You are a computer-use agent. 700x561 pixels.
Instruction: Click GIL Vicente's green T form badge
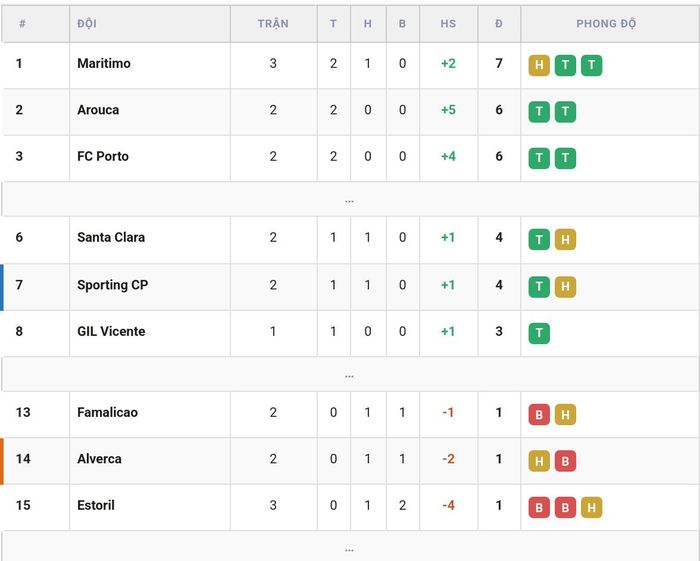[x=539, y=333]
